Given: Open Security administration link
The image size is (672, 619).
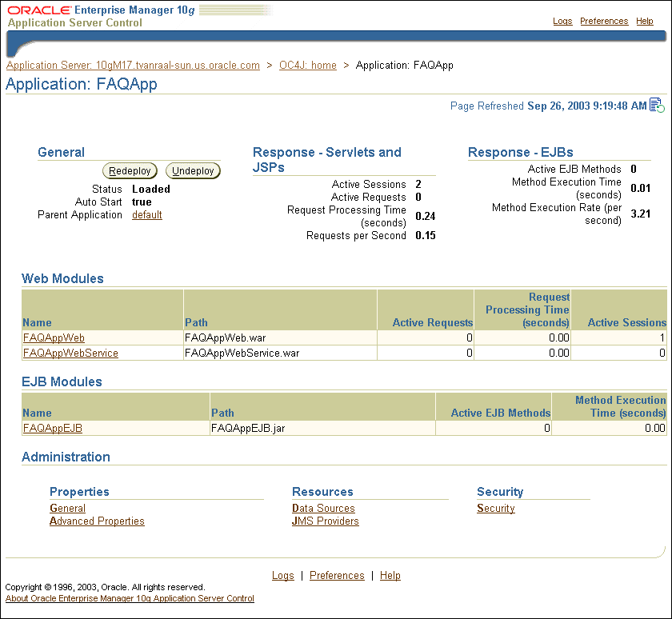Looking at the screenshot, I should click(x=496, y=508).
